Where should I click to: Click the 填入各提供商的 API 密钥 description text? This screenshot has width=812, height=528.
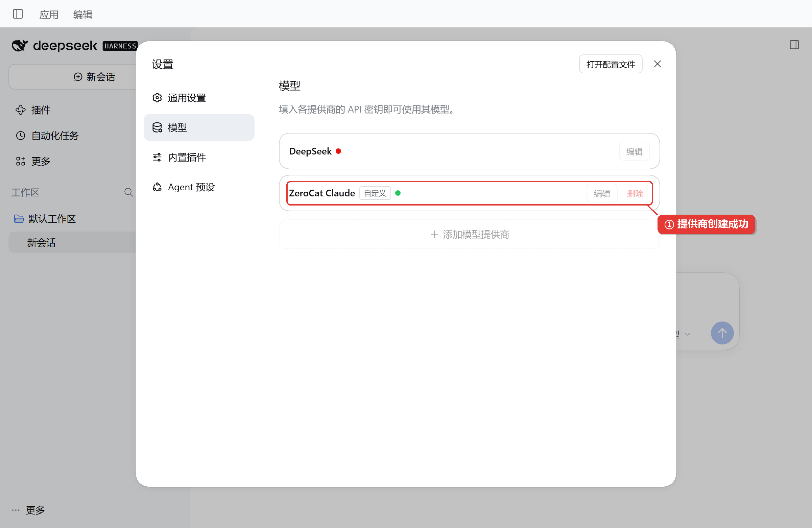(x=367, y=109)
